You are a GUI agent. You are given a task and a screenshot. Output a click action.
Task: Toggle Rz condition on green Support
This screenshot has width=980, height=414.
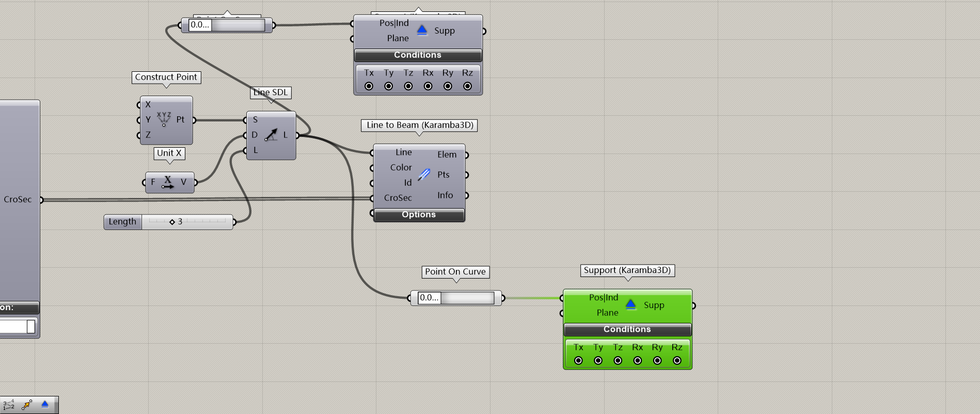677,361
